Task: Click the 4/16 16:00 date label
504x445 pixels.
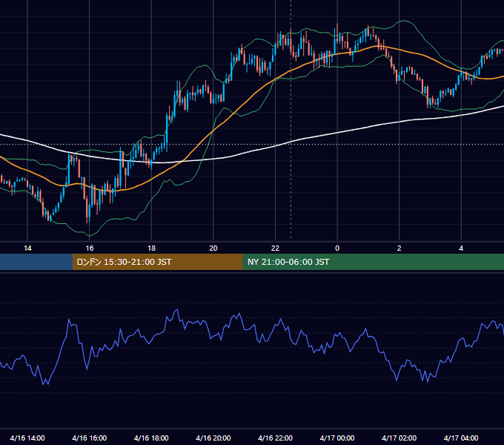Action: tap(90, 438)
